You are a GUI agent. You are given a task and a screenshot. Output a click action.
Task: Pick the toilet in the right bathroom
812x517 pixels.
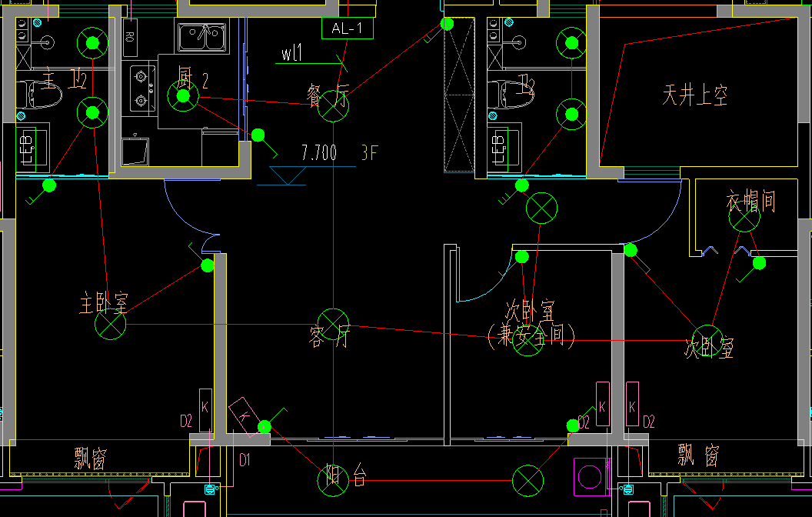click(x=511, y=95)
